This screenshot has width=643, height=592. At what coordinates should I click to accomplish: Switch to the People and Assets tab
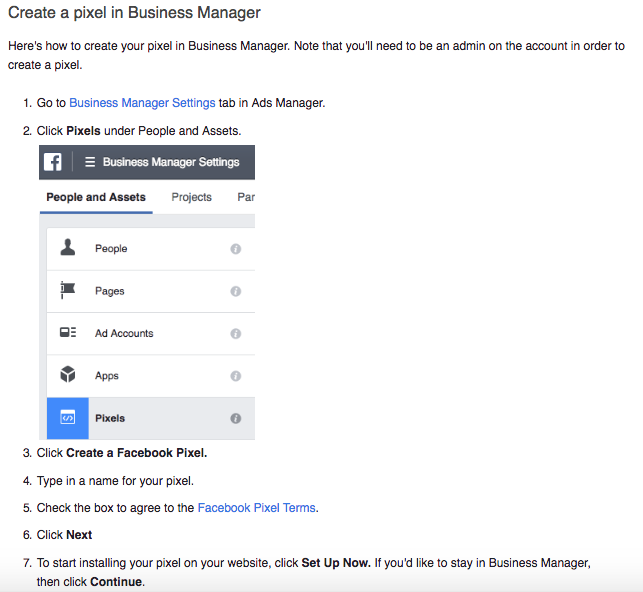point(96,197)
